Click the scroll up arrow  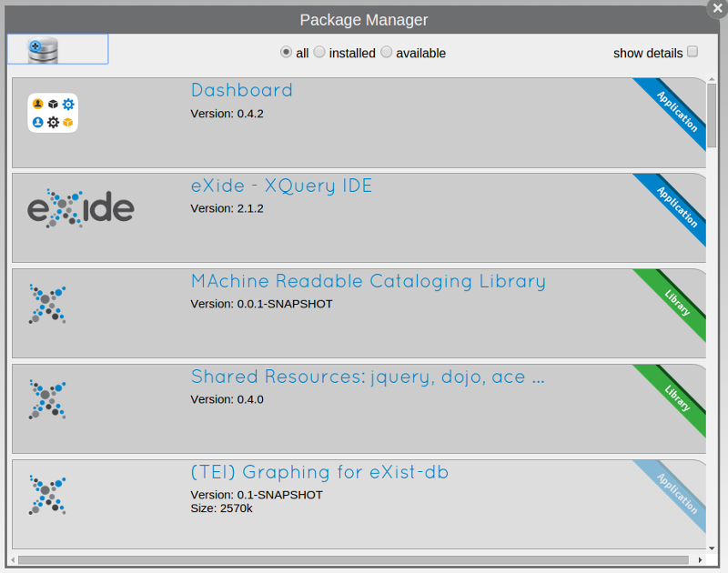[x=712, y=79]
